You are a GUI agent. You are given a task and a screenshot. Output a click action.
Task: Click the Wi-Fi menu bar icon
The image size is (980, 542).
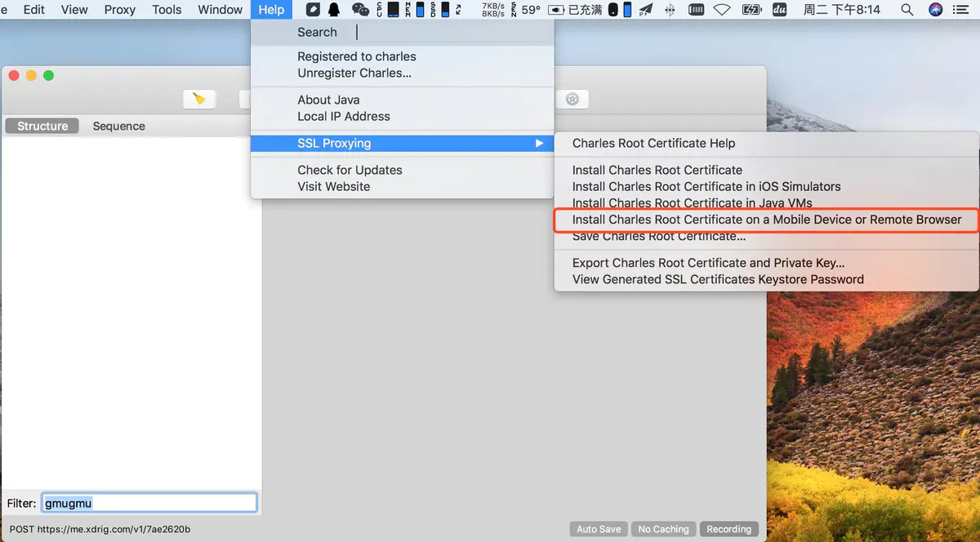point(722,10)
